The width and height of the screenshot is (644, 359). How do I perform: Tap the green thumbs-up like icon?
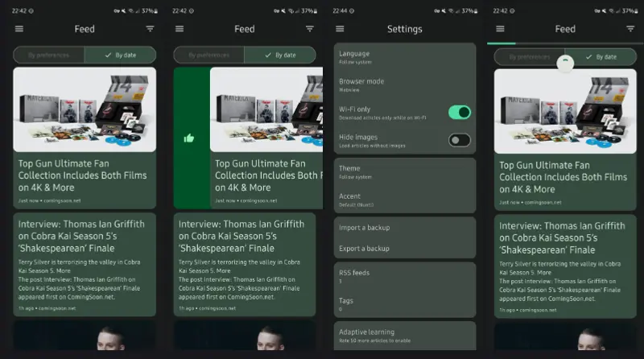(x=189, y=138)
